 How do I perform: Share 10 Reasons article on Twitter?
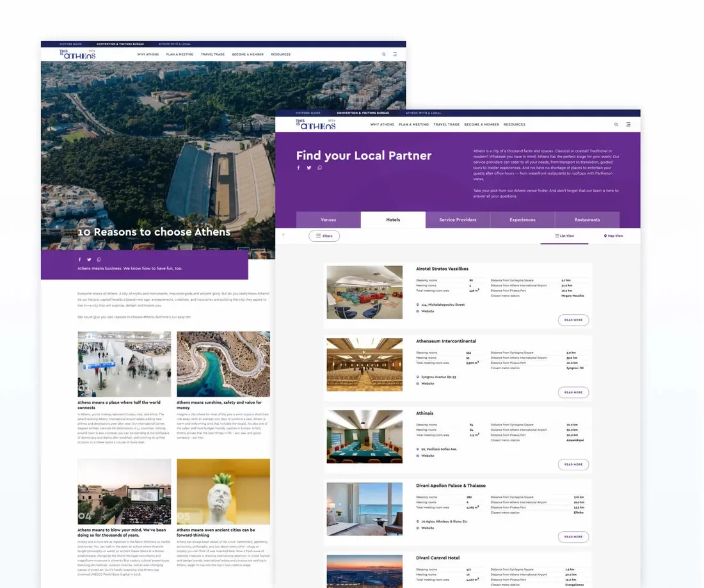click(89, 259)
